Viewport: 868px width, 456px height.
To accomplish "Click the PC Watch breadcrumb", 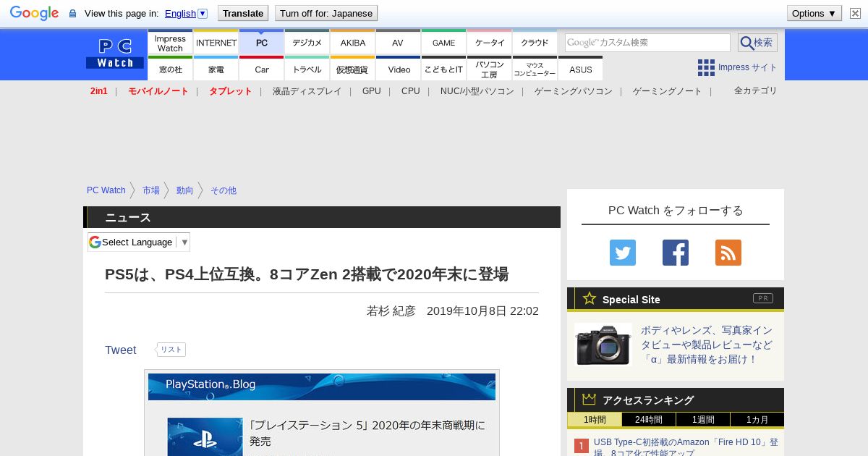I will [x=106, y=190].
